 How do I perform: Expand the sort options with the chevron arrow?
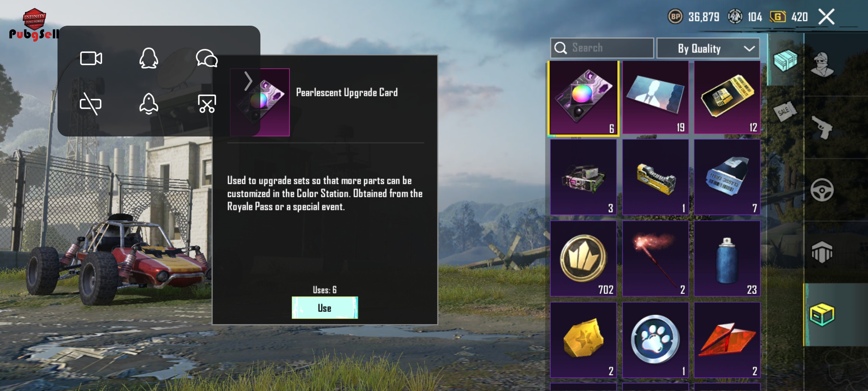point(749,49)
